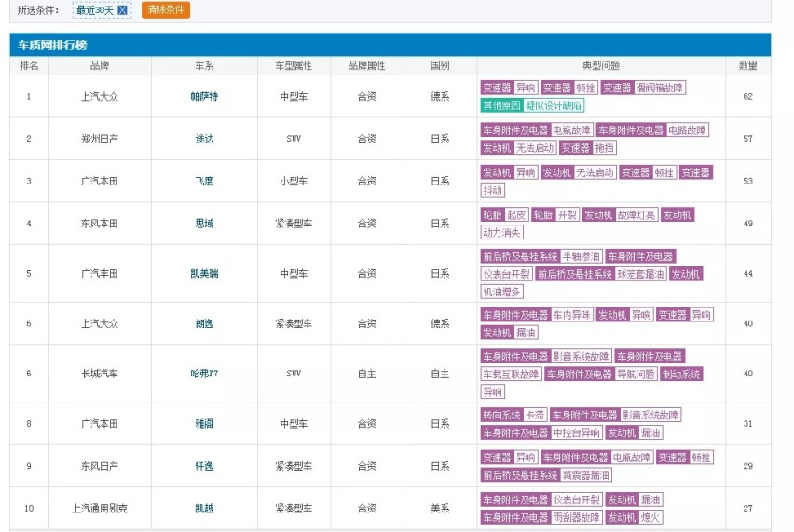Select the 前后桥及悬挂系统 半轴渗油 tag
This screenshot has width=794, height=532.
click(541, 256)
